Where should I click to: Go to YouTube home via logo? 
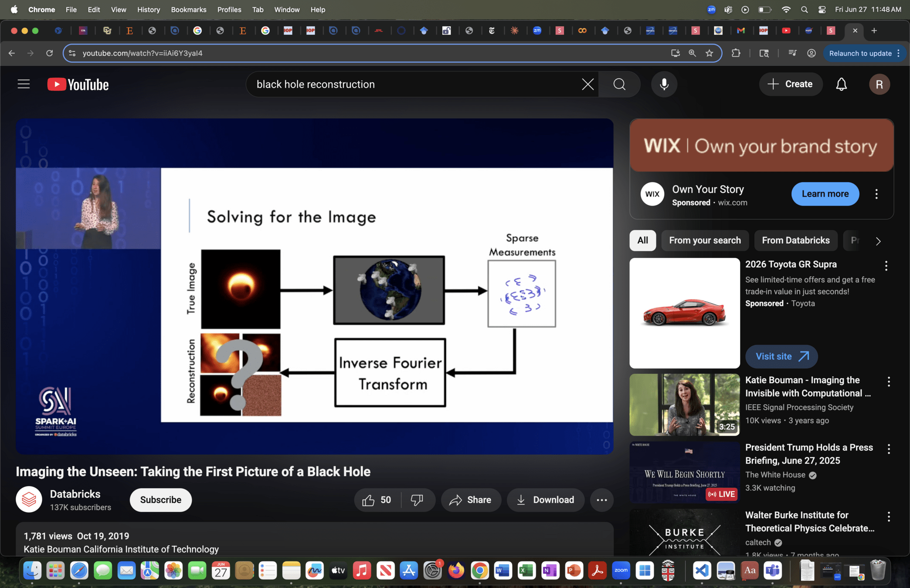[78, 84]
